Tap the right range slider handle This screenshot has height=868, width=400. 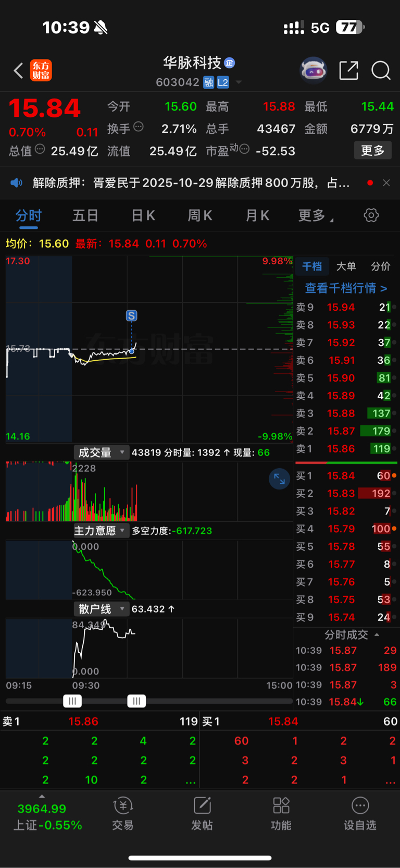[136, 701]
